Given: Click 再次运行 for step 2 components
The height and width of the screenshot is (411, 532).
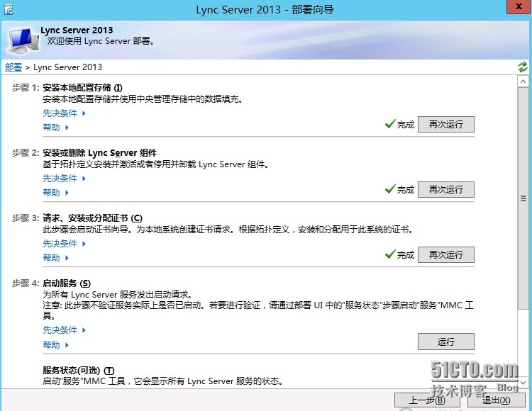Looking at the screenshot, I should (446, 189).
